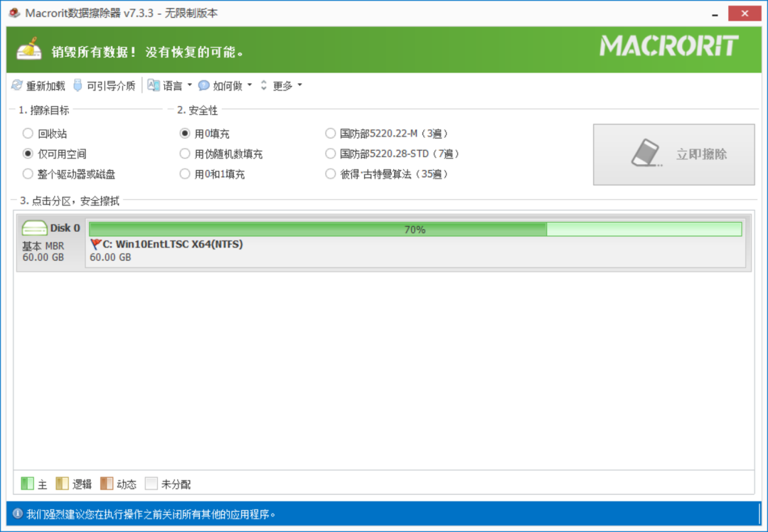The width and height of the screenshot is (768, 532).
Task: Click the bootable media USB icon
Action: pyautogui.click(x=78, y=85)
